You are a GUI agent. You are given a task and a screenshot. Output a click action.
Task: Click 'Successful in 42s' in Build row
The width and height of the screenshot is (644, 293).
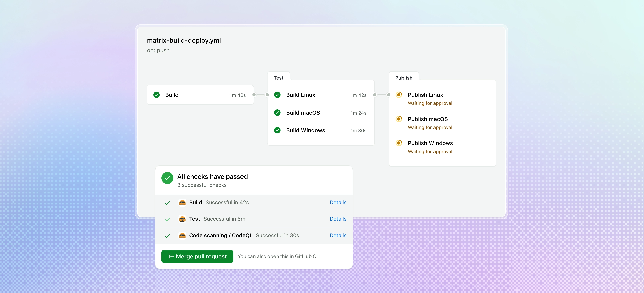[x=227, y=202]
